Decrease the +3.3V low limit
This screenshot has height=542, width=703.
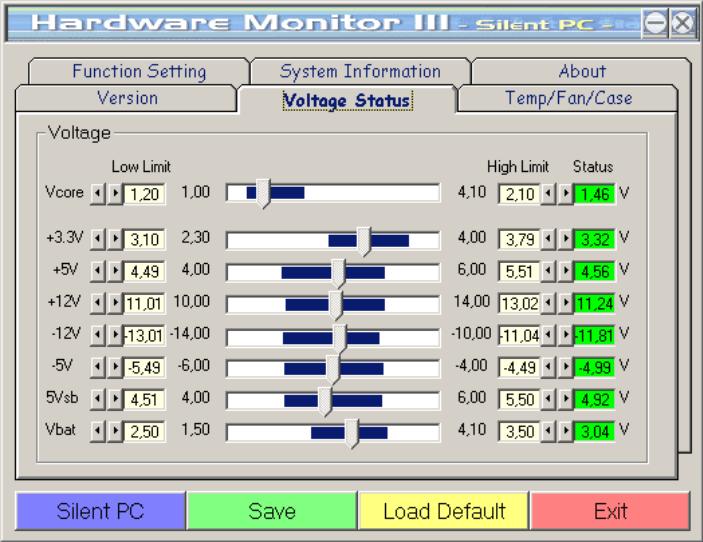[98, 239]
